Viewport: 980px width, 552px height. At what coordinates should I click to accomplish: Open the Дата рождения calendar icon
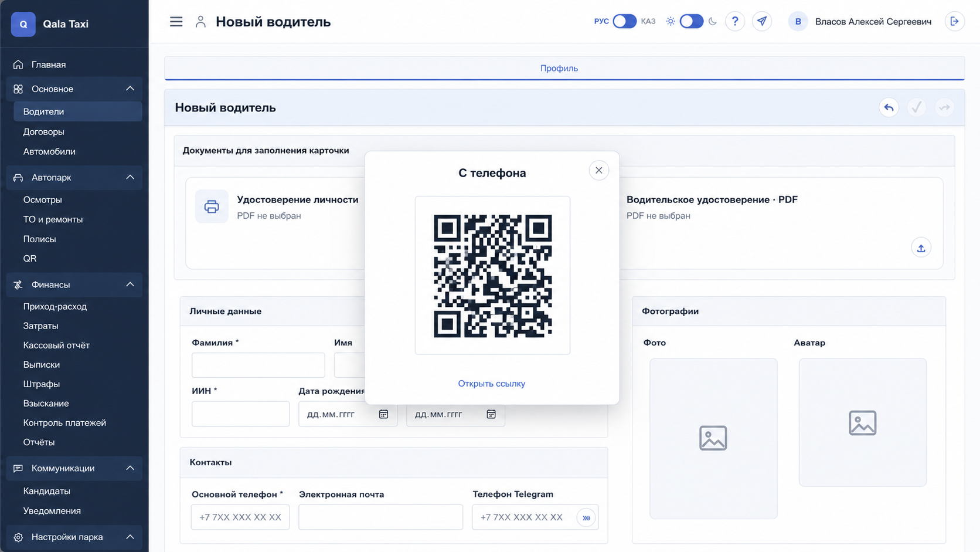pyautogui.click(x=383, y=414)
